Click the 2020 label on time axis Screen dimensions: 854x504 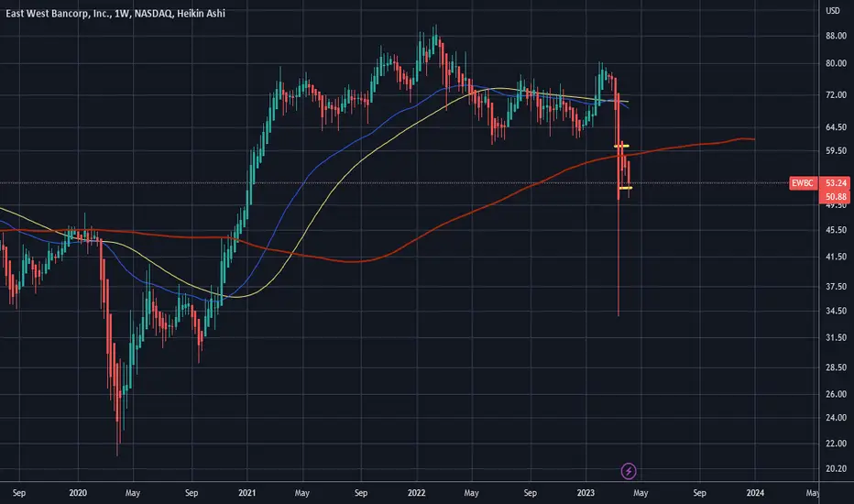tap(78, 493)
